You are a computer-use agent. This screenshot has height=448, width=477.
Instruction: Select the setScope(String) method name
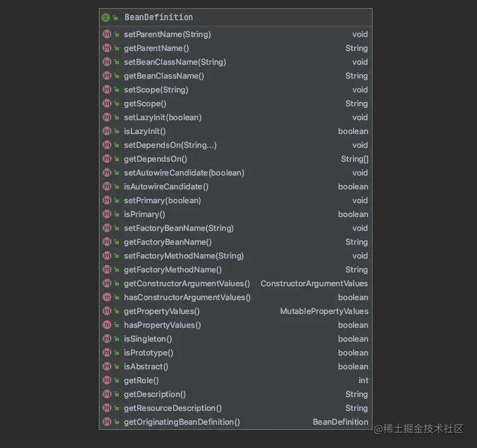tap(156, 90)
